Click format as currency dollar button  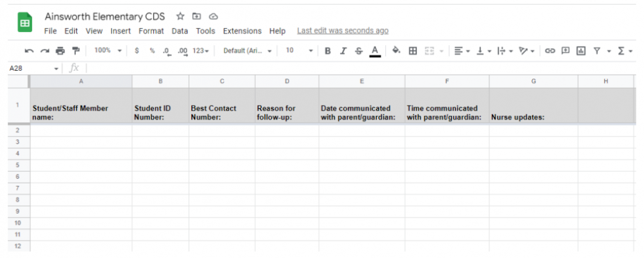point(137,51)
